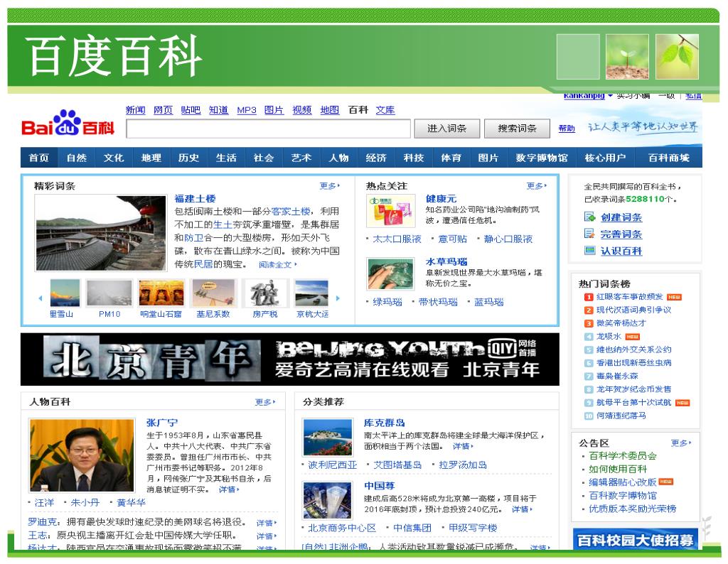This screenshot has width=728, height=564.
Task: Open the 新闻 top link
Action: [x=135, y=110]
